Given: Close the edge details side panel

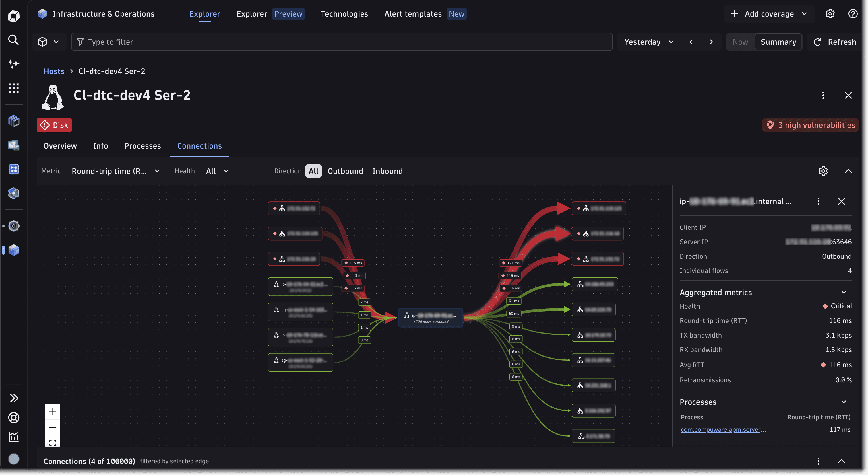Looking at the screenshot, I should point(841,201).
